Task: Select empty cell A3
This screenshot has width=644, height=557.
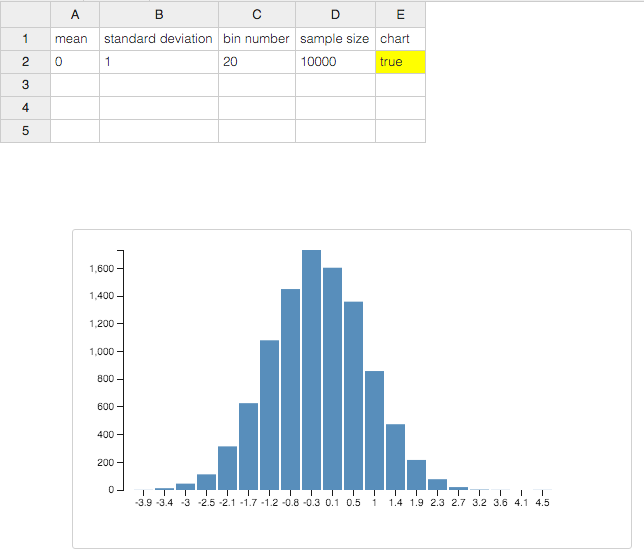Action: 75,85
